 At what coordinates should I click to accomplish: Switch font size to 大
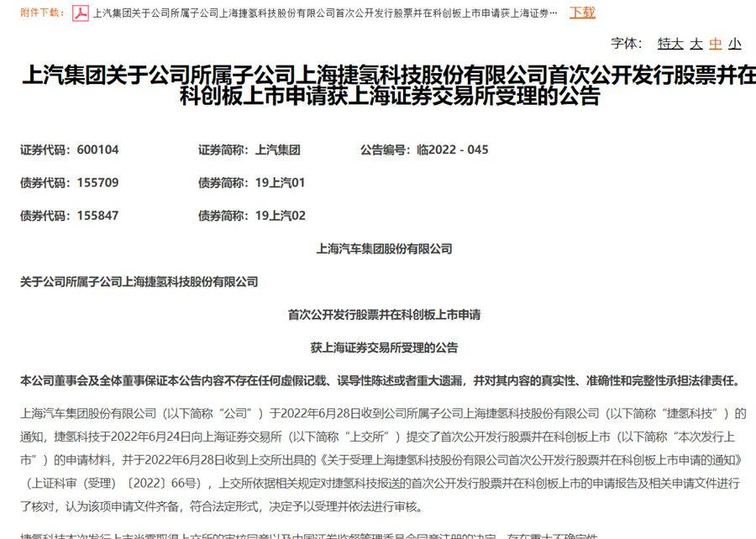(696, 44)
